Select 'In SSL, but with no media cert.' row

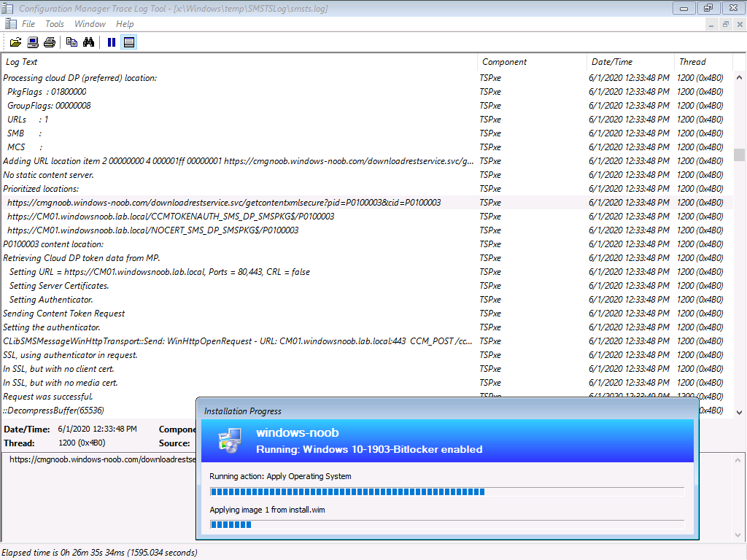(x=367, y=382)
